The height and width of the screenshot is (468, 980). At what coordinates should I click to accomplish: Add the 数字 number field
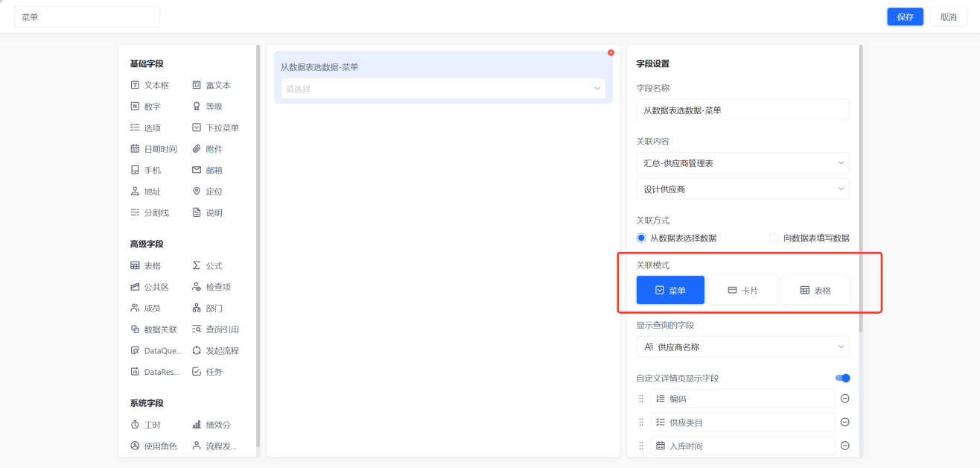[145, 107]
